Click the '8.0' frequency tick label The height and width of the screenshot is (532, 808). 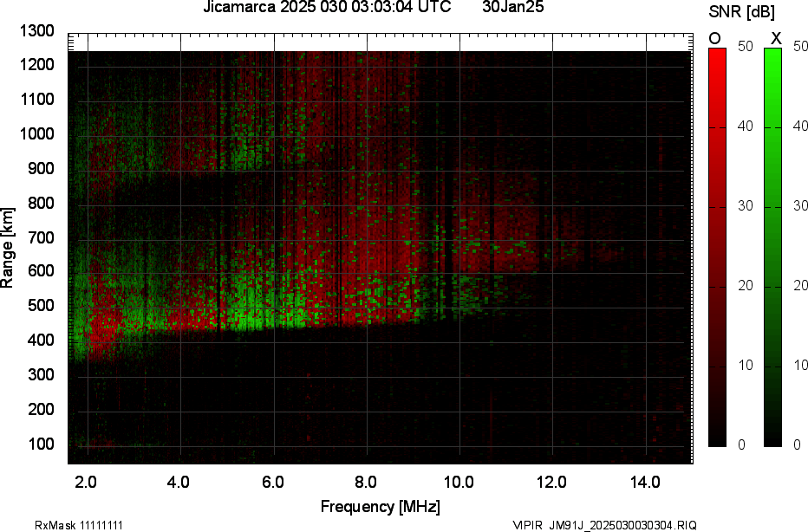365,483
